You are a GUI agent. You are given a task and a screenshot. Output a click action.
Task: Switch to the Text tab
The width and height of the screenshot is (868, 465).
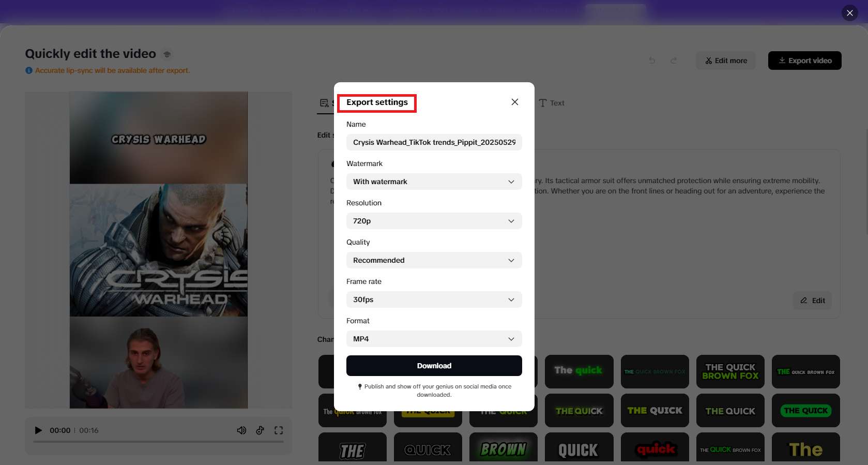tap(552, 103)
